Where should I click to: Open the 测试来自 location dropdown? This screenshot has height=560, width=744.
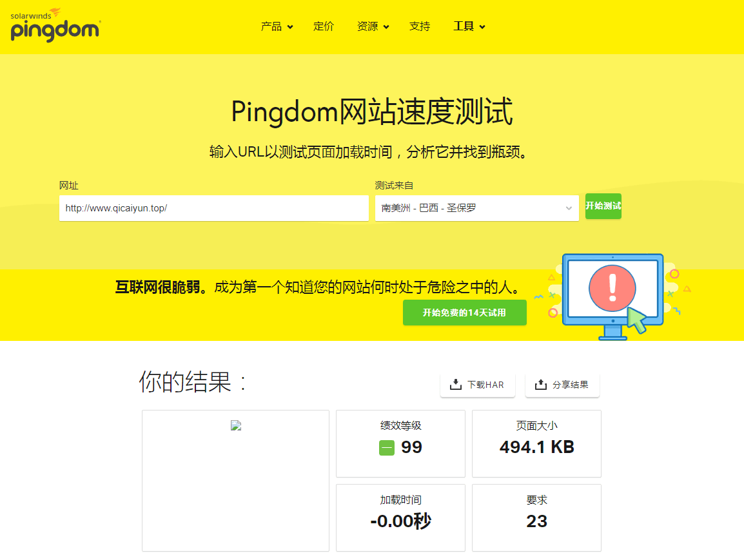pyautogui.click(x=476, y=208)
